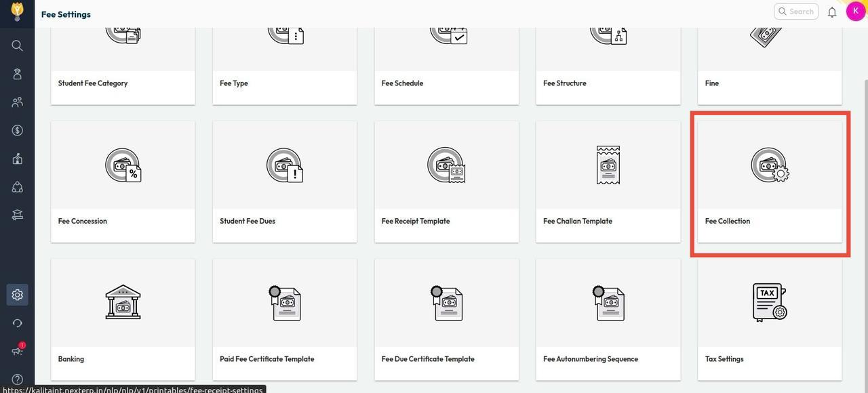Open the dollar finance sidebar icon
This screenshot has width=868, height=393.
point(18,130)
